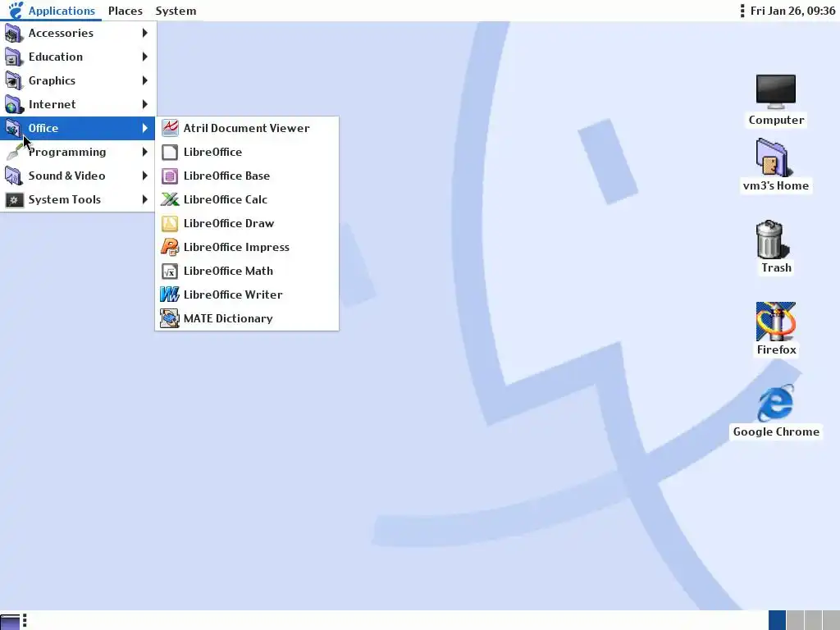Open Atril Document Viewer entry
Viewport: 840px width, 630px height.
pos(247,128)
